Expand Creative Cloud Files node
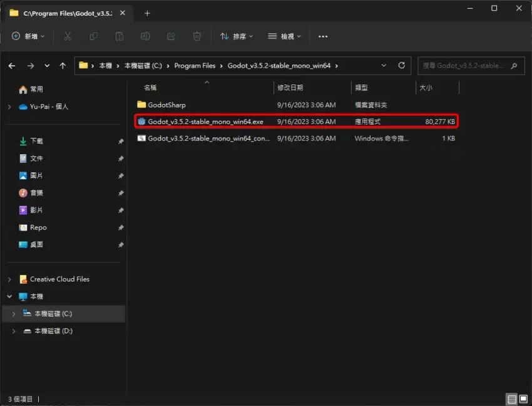The width and height of the screenshot is (532, 406). (9, 279)
